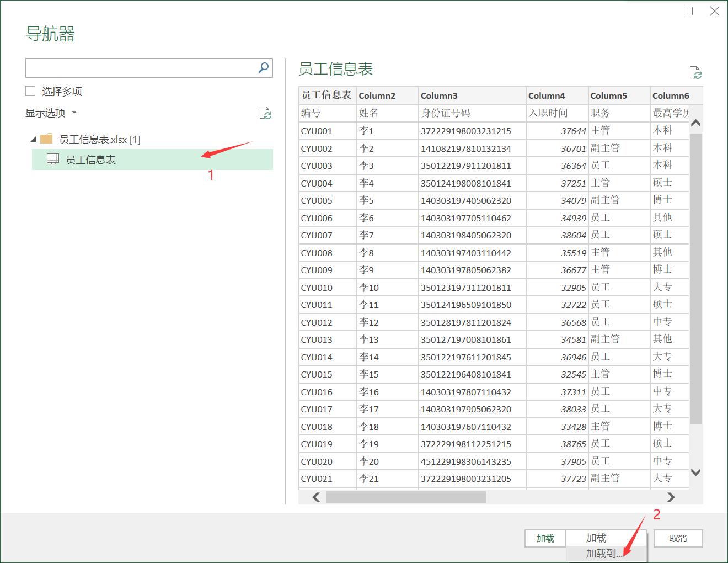Viewport: 728px width, 563px height.
Task: Click the refresh icon in the navigator pane
Action: 266,113
